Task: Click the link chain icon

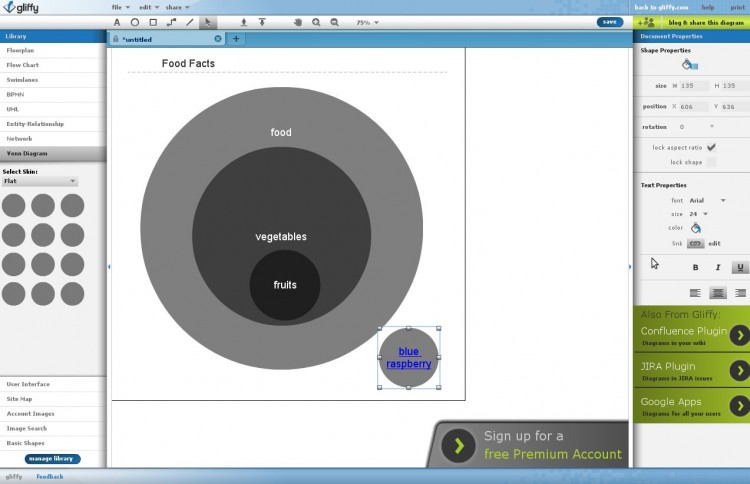Action: tap(695, 243)
